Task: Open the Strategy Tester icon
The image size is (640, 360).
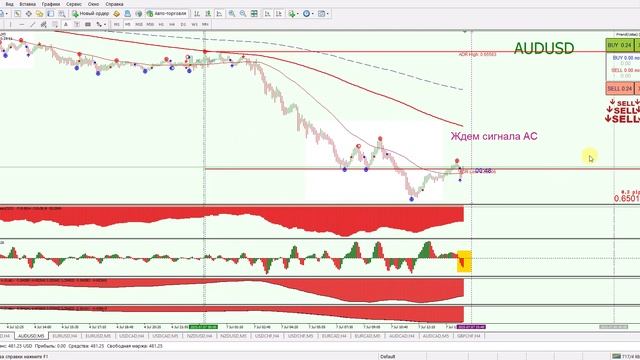Action: click(62, 13)
